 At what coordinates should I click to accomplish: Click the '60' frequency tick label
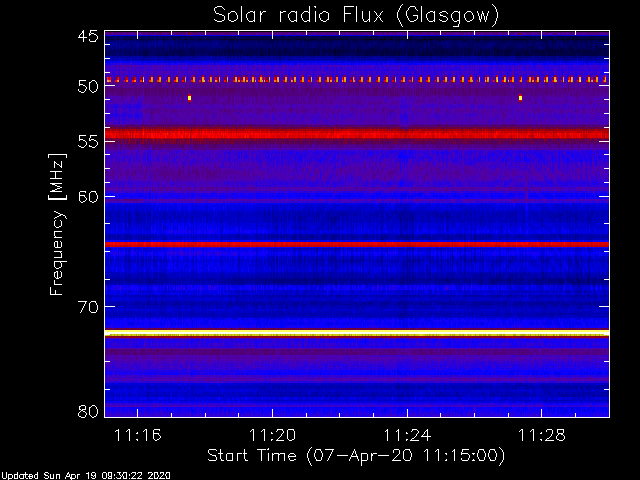pyautogui.click(x=88, y=197)
